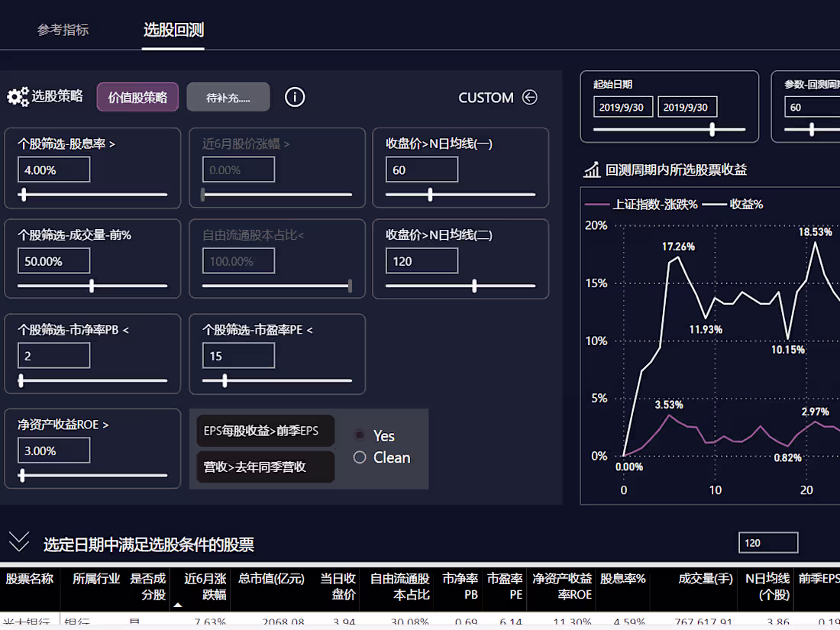Sort by the 股息率% column header
This screenshot has width=840, height=630.
click(x=622, y=579)
